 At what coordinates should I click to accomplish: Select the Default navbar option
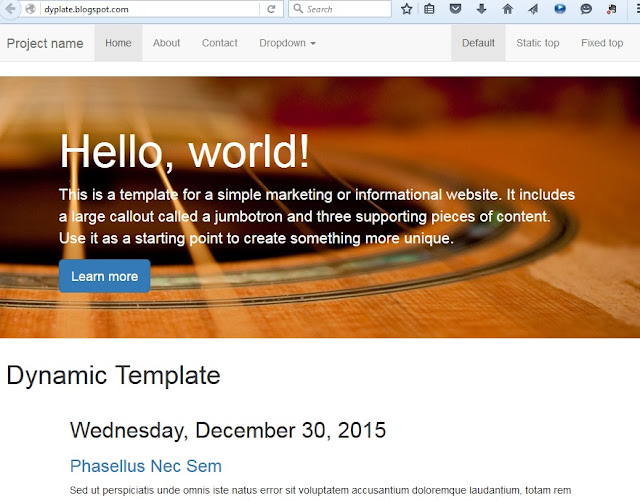click(478, 43)
